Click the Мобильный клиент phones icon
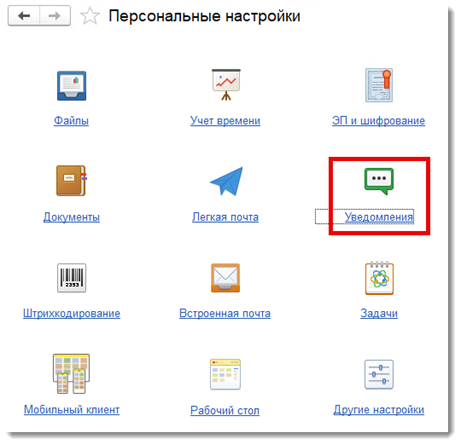 click(71, 374)
